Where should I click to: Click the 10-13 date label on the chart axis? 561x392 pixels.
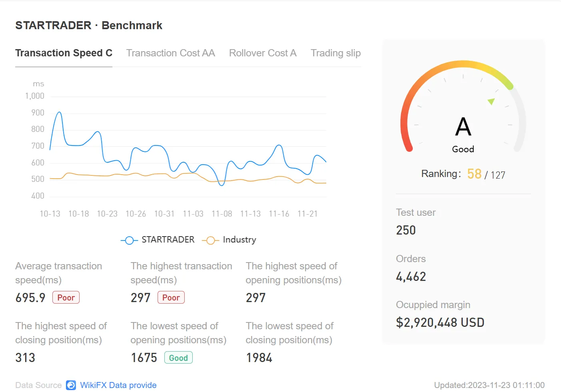coord(50,214)
